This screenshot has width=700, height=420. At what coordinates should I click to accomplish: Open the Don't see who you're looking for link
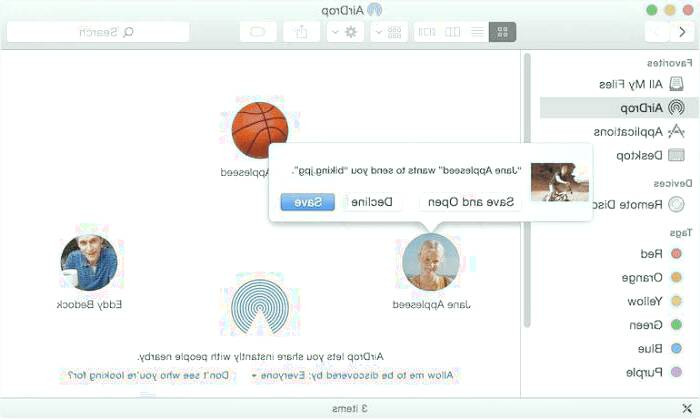(x=148, y=375)
